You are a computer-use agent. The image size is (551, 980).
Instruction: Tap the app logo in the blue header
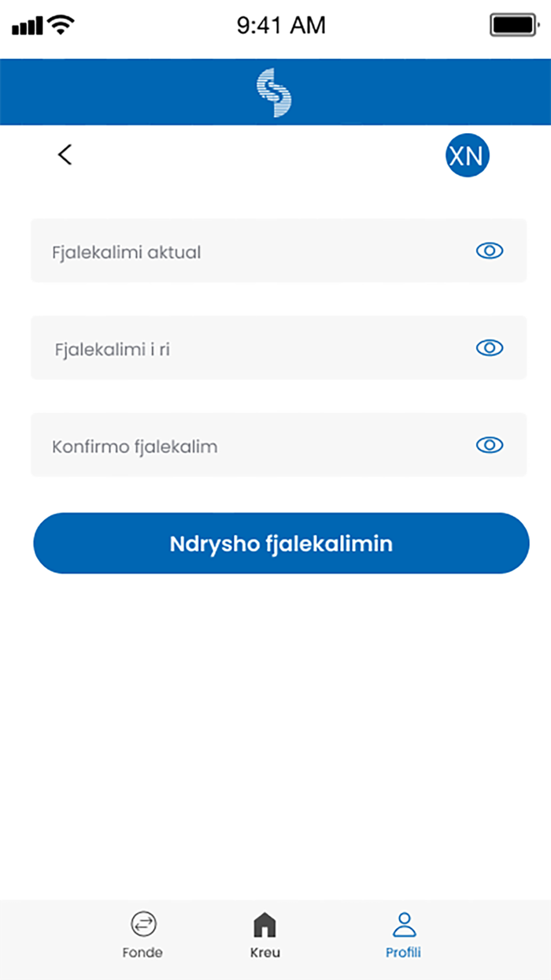275,91
